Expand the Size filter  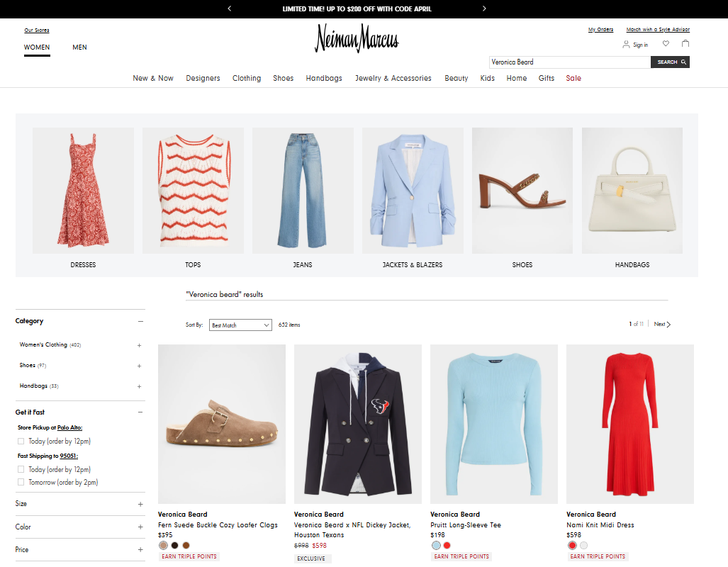(x=140, y=504)
